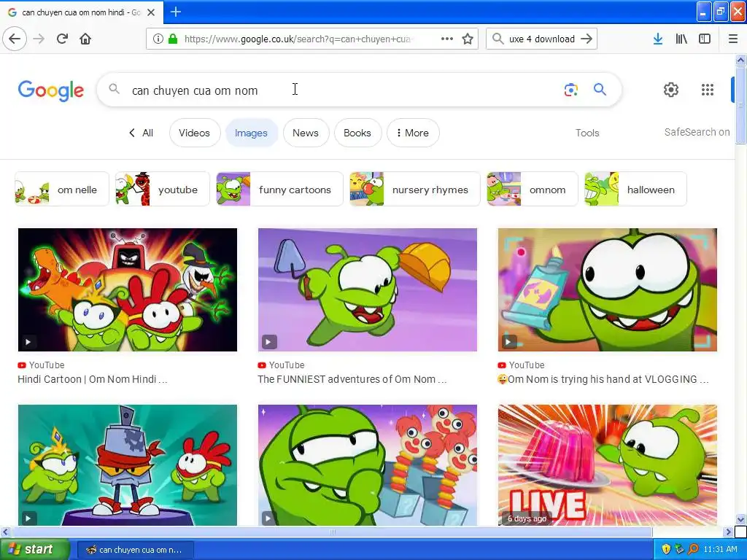Open the Om Nom VLOGGING thumbnail
This screenshot has height=560, width=747.
click(608, 289)
